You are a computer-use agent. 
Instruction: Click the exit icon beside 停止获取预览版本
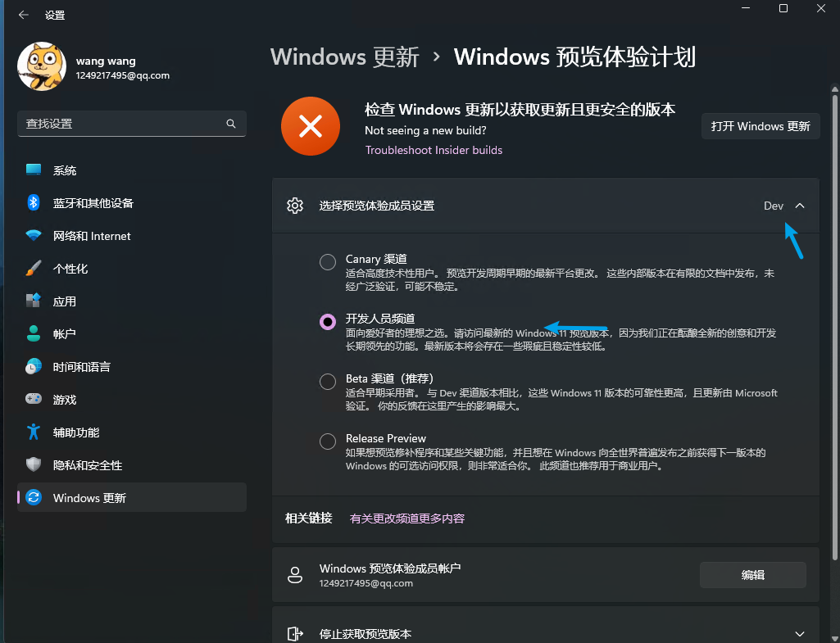(295, 634)
